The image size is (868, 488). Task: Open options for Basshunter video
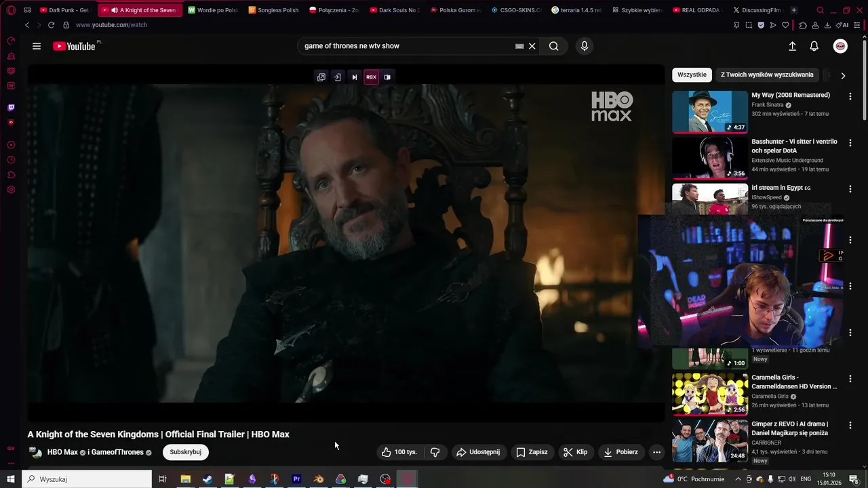(x=850, y=143)
